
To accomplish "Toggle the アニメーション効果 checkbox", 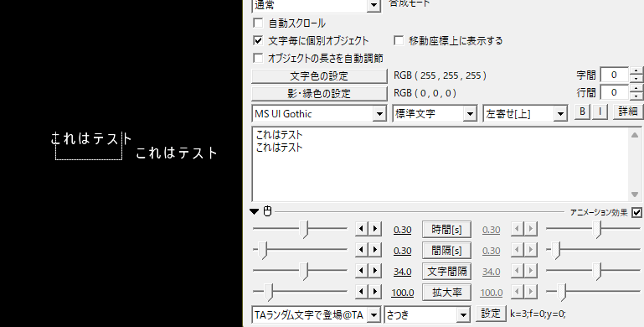I will click(x=636, y=213).
